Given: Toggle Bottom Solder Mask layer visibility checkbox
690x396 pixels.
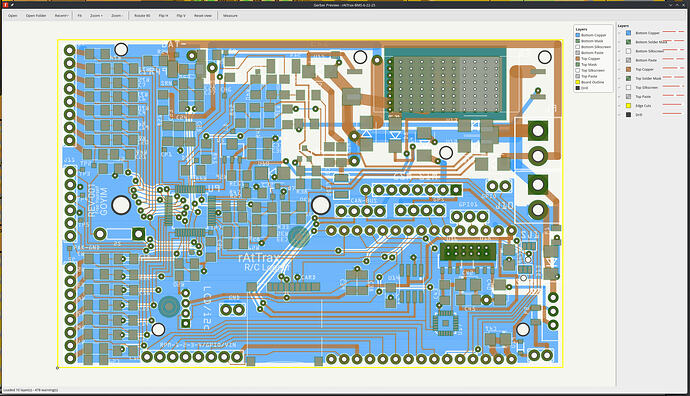Looking at the screenshot, I should point(620,42).
